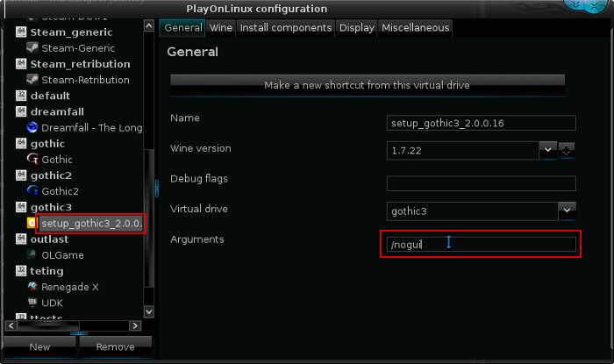Open the Wine version dropdown

tap(548, 150)
